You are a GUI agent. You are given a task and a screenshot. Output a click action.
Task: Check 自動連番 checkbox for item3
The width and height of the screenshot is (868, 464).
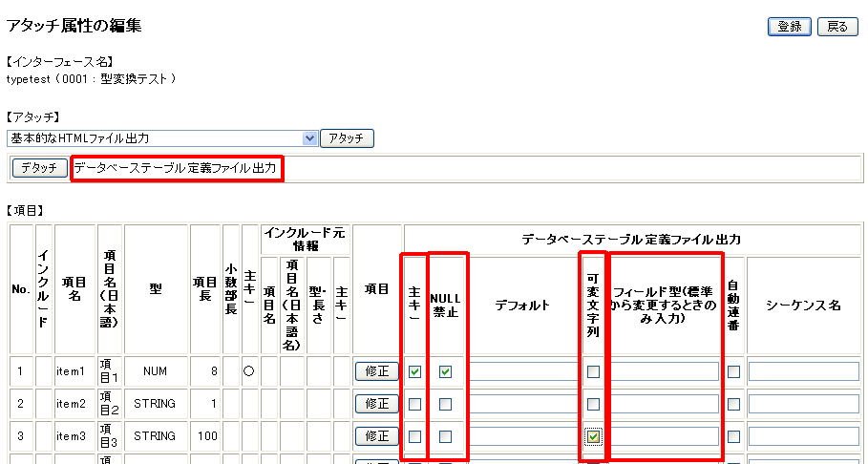(x=733, y=436)
